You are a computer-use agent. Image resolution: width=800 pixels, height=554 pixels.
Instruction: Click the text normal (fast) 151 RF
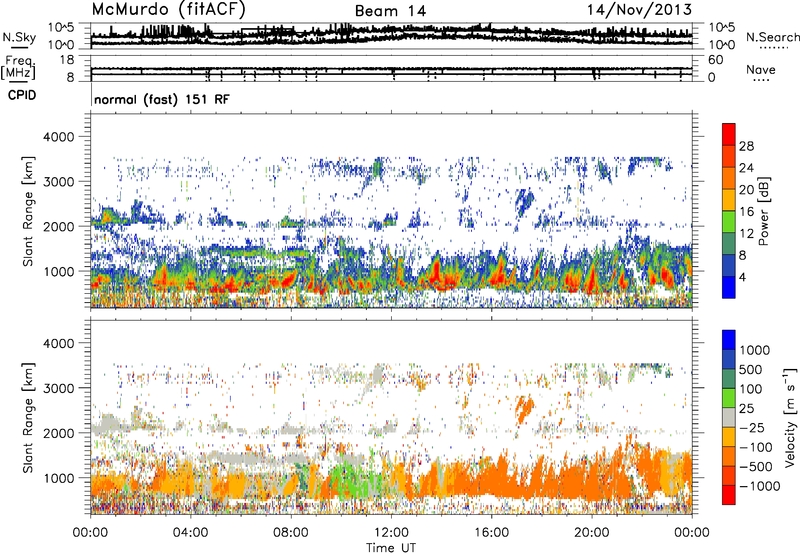[162, 99]
